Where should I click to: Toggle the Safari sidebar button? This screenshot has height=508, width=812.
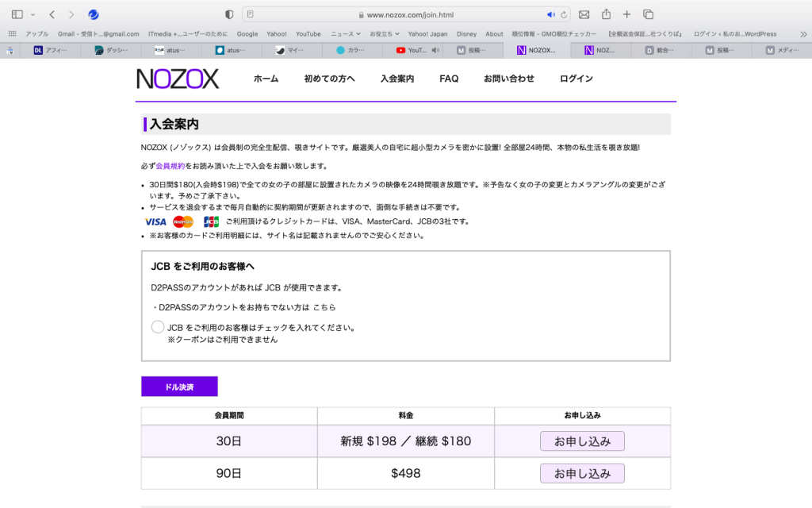point(17,14)
